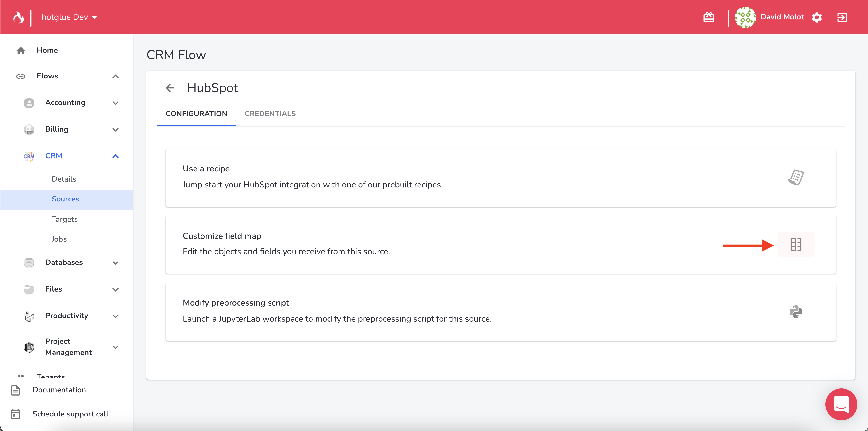The height and width of the screenshot is (431, 868).
Task: Open Modify preprocessing script card
Action: [501, 311]
